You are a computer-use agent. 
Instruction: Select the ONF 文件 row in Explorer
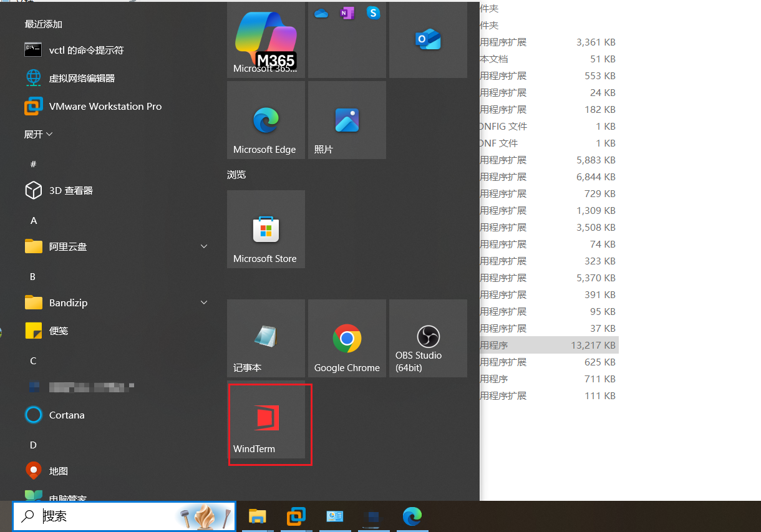pos(549,143)
